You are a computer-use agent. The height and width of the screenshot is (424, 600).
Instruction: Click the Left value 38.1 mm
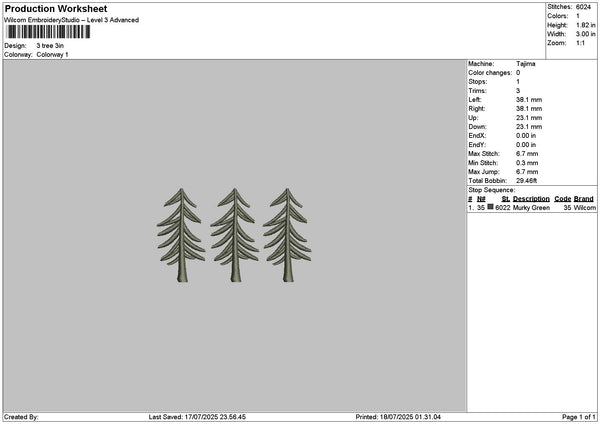529,100
